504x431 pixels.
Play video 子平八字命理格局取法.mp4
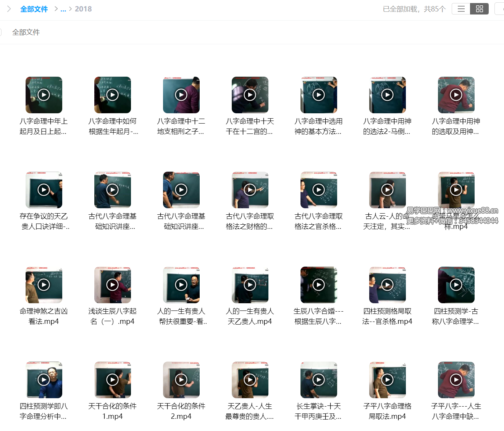(388, 380)
